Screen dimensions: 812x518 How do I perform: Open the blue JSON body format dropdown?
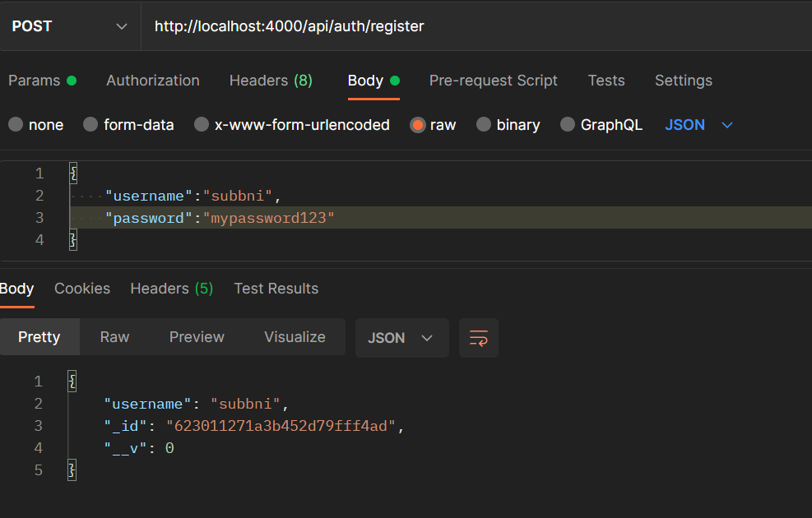click(698, 125)
